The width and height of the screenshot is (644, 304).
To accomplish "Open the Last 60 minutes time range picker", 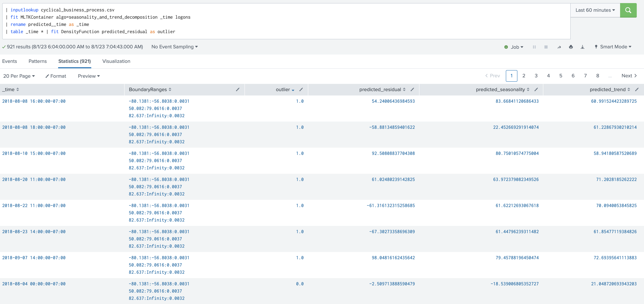I will pyautogui.click(x=595, y=10).
